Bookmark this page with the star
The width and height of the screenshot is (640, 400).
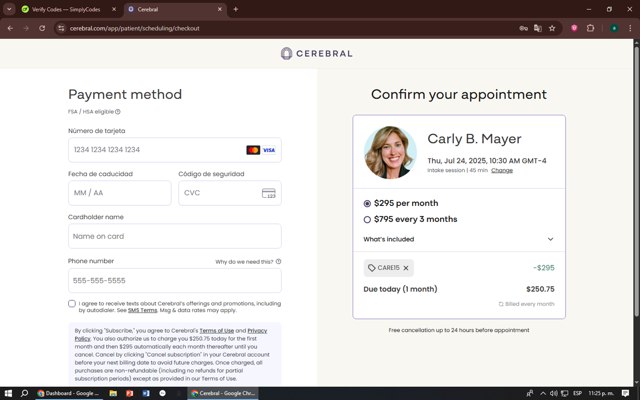[552, 28]
